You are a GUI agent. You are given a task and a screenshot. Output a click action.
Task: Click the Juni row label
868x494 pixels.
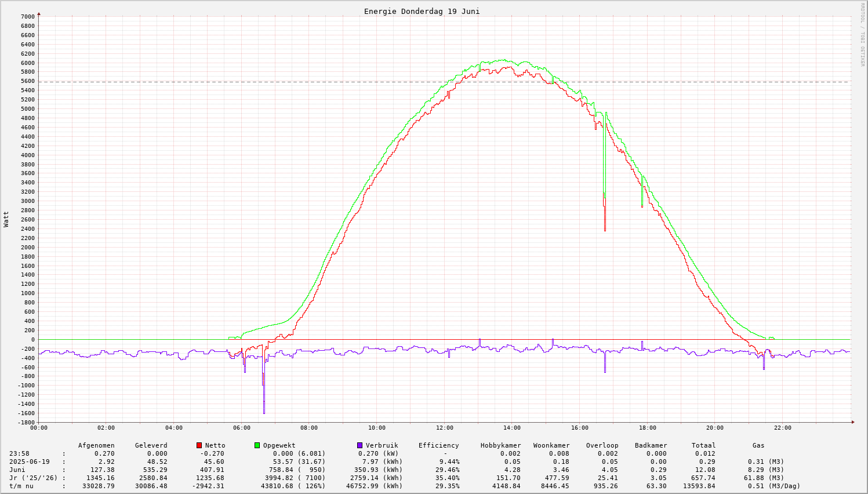pos(17,470)
